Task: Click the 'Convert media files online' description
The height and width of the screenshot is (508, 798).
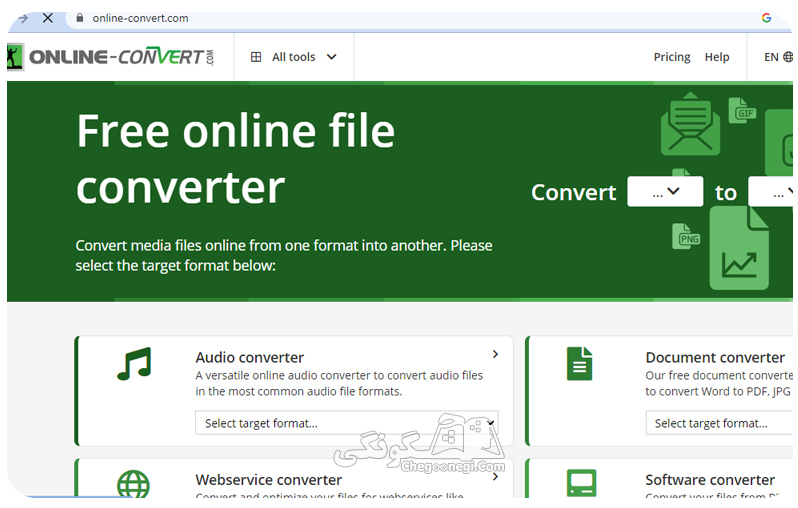Action: point(284,256)
